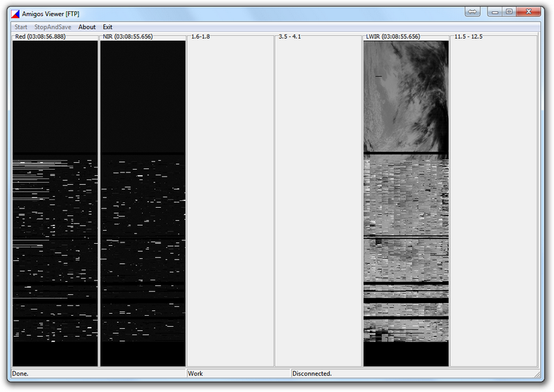
Task: Click the empty 11.5 - 12.5 channel panel
Action: point(494,203)
